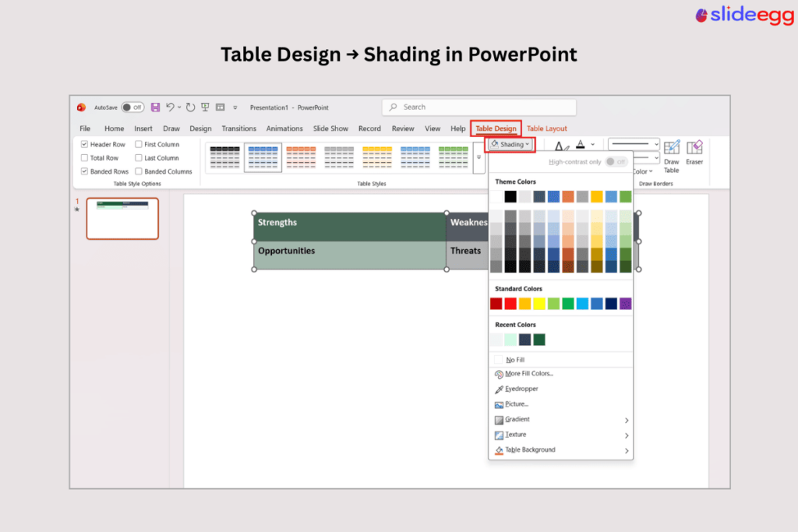This screenshot has width=798, height=532.
Task: Expand the Table Background submenu
Action: (627, 451)
